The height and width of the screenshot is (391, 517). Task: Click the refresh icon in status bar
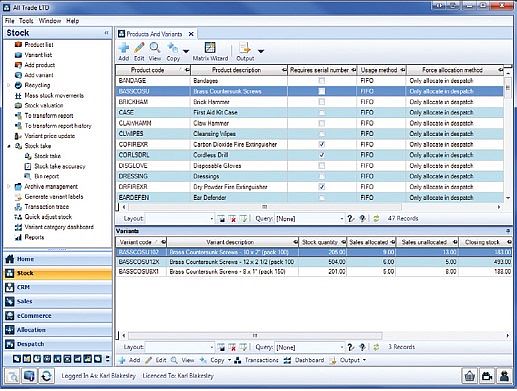(x=46, y=376)
